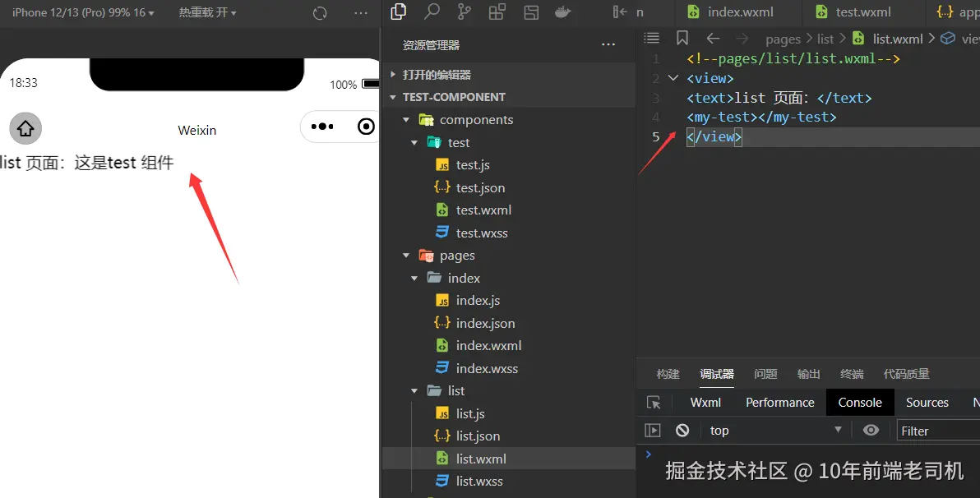Screen dimensions: 980x498
Task: Click the list folder breadcrumb segment
Action: pyautogui.click(x=825, y=39)
